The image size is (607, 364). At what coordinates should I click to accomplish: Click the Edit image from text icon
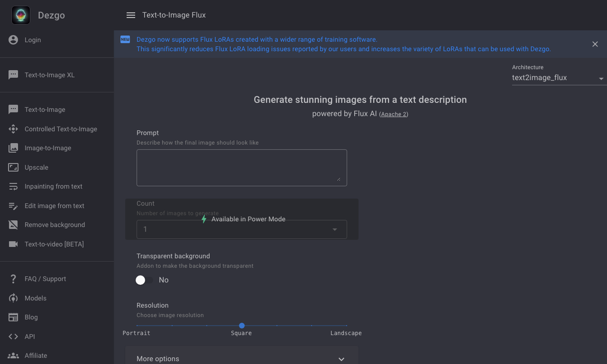tap(13, 206)
